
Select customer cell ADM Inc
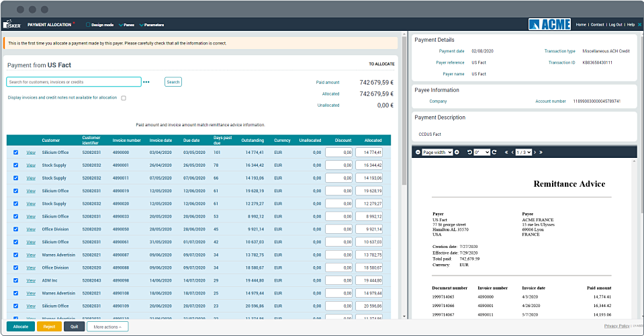coord(49,280)
